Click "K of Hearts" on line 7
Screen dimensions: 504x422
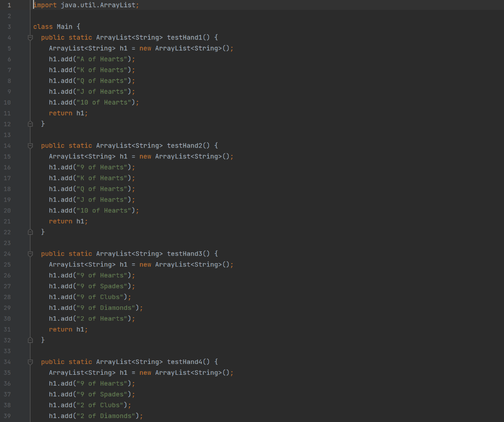tap(102, 70)
